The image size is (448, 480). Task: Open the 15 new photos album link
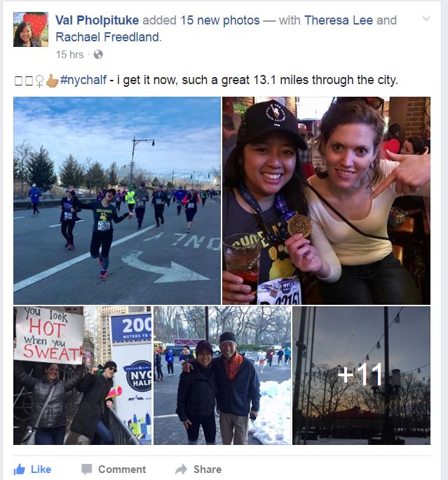[x=220, y=20]
